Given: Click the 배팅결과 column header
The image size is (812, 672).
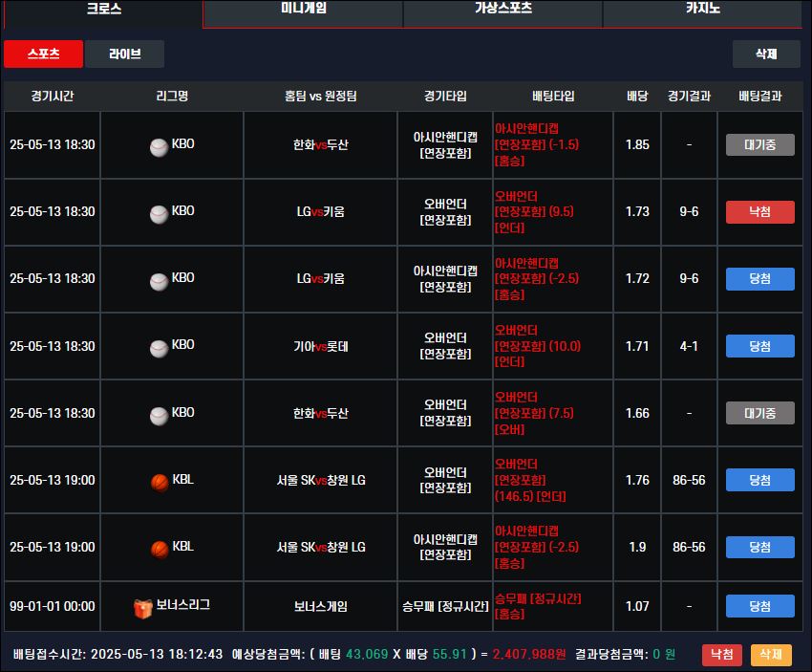Looking at the screenshot, I should (x=759, y=96).
